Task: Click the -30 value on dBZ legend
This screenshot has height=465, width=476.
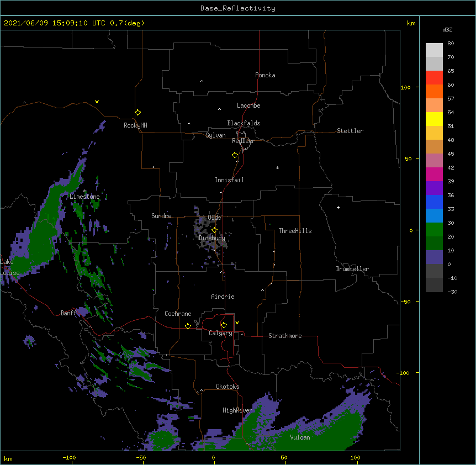Action: pos(452,292)
